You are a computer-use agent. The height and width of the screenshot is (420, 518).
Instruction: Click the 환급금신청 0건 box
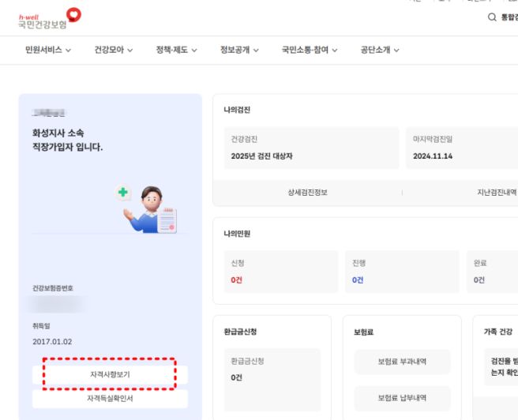tap(272, 380)
